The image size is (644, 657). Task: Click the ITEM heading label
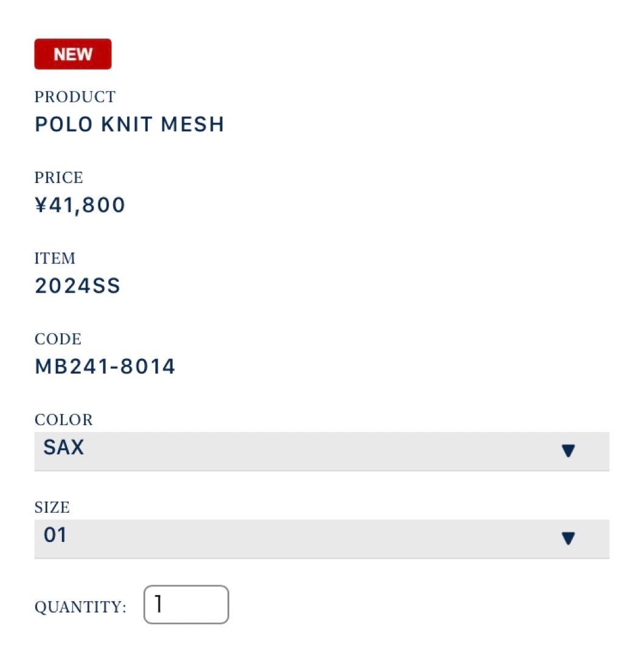pyautogui.click(x=55, y=259)
